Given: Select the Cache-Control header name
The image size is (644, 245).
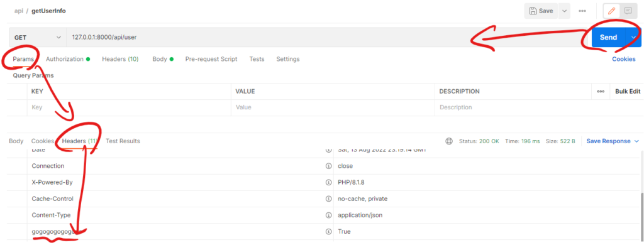Looking at the screenshot, I should (x=53, y=199).
